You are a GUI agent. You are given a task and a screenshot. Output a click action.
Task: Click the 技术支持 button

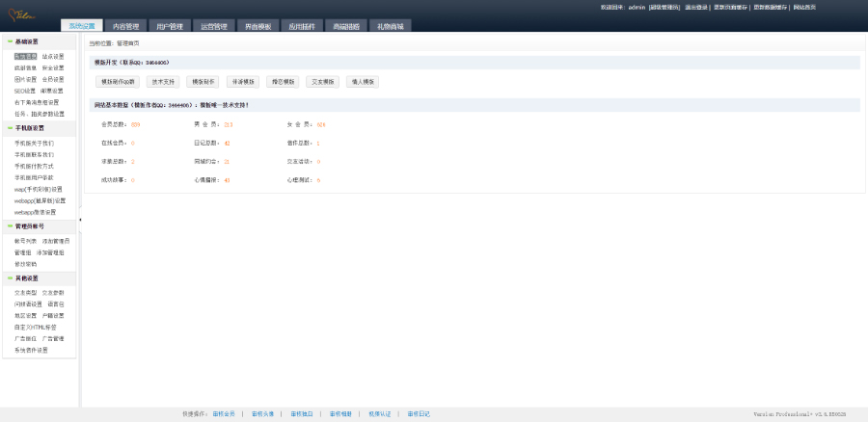[163, 82]
